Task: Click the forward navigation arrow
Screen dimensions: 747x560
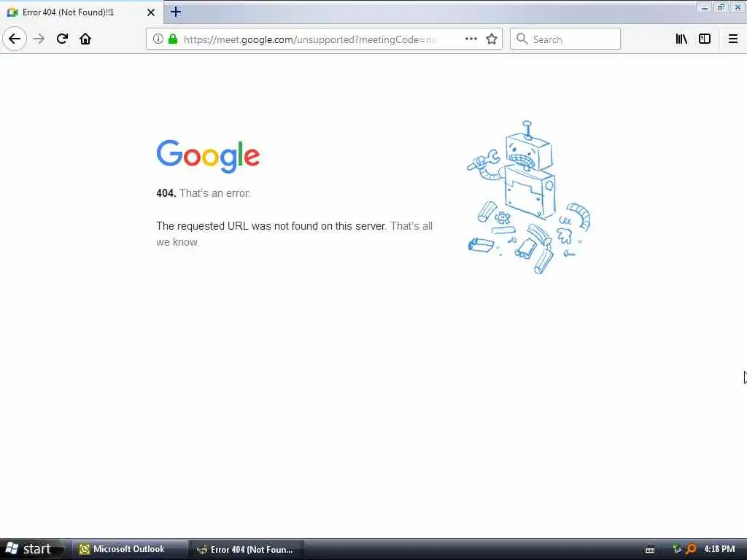Action: pos(39,39)
